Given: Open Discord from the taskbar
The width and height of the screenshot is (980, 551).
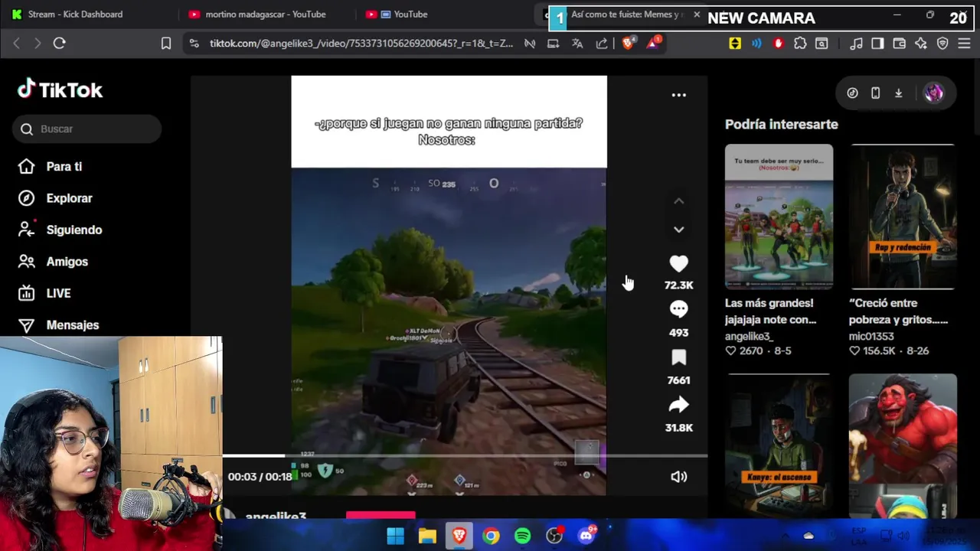Looking at the screenshot, I should 586,536.
